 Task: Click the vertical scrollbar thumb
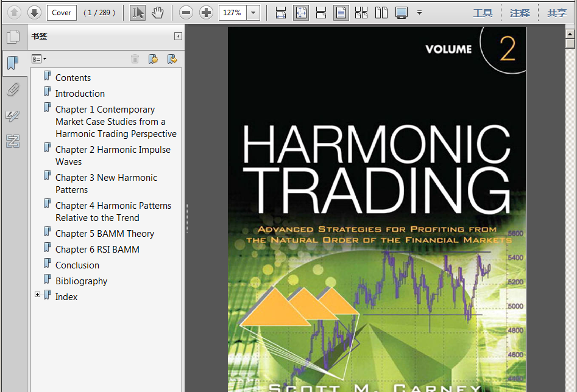tap(570, 44)
